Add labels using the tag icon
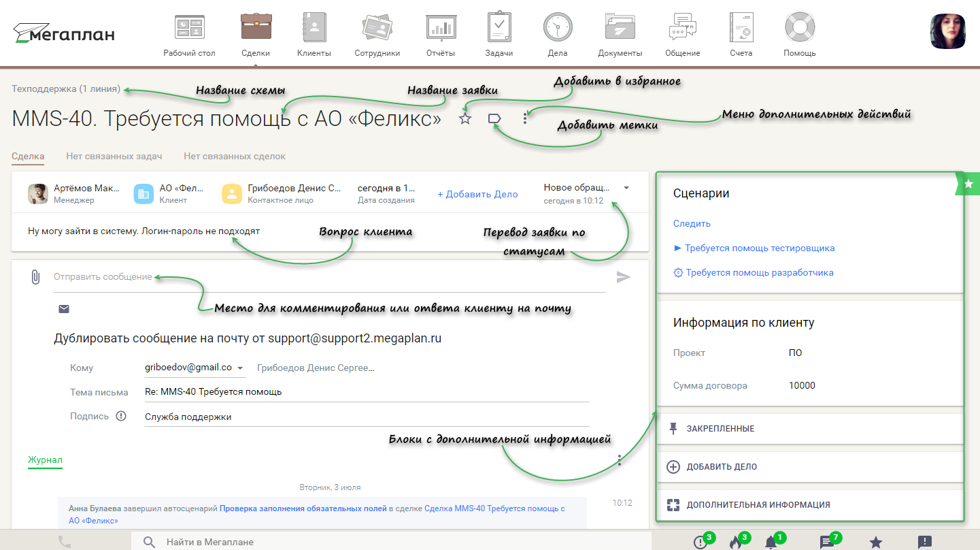The image size is (980, 550). tap(495, 119)
